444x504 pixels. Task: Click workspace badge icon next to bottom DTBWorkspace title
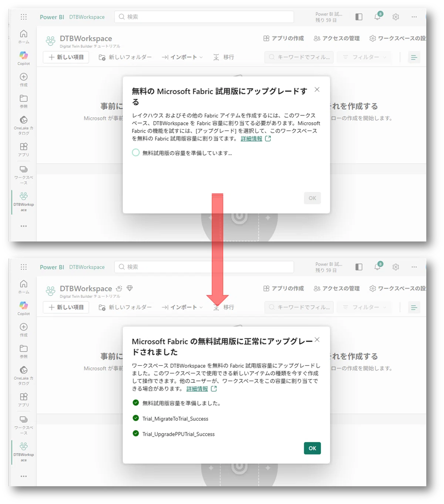click(x=119, y=288)
